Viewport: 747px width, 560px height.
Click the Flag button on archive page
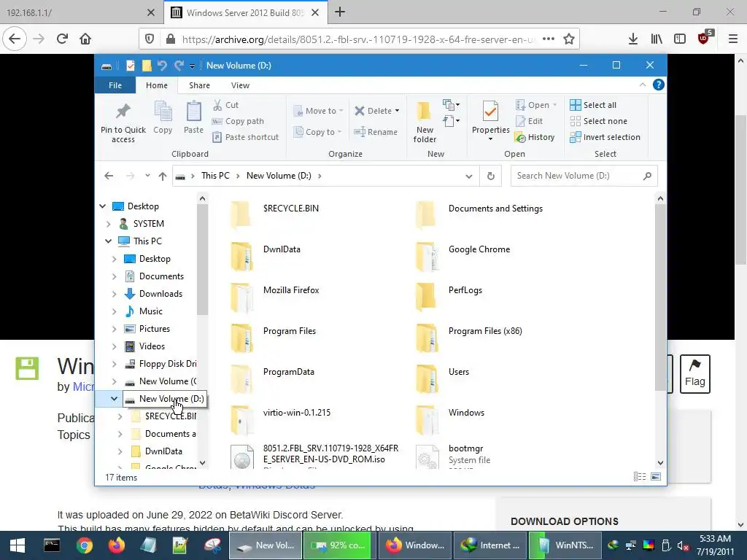[x=695, y=374]
